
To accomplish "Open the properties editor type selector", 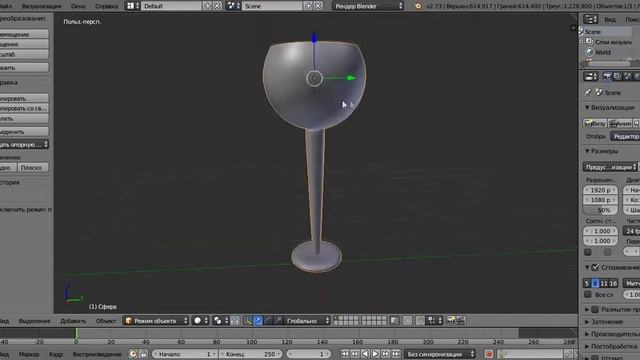I will click(590, 76).
